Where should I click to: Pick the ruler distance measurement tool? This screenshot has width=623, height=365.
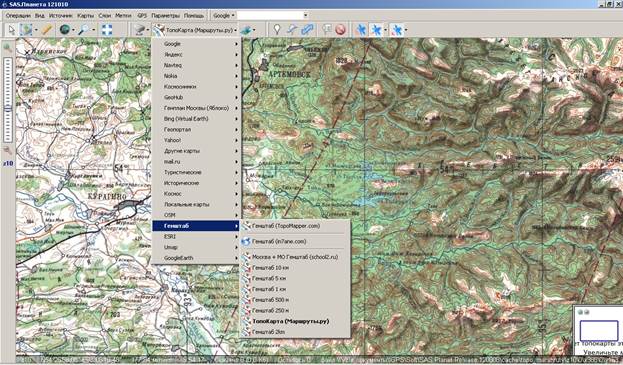click(x=47, y=30)
